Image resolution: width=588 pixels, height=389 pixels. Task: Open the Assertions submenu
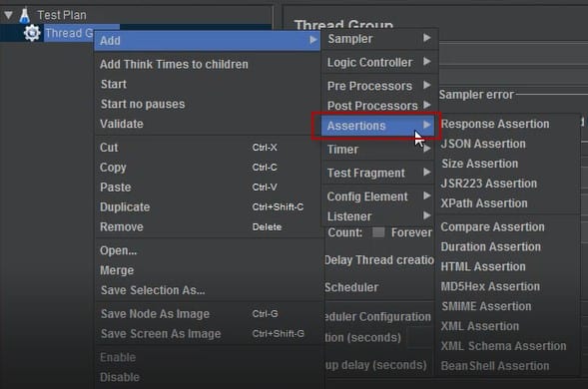tap(377, 126)
